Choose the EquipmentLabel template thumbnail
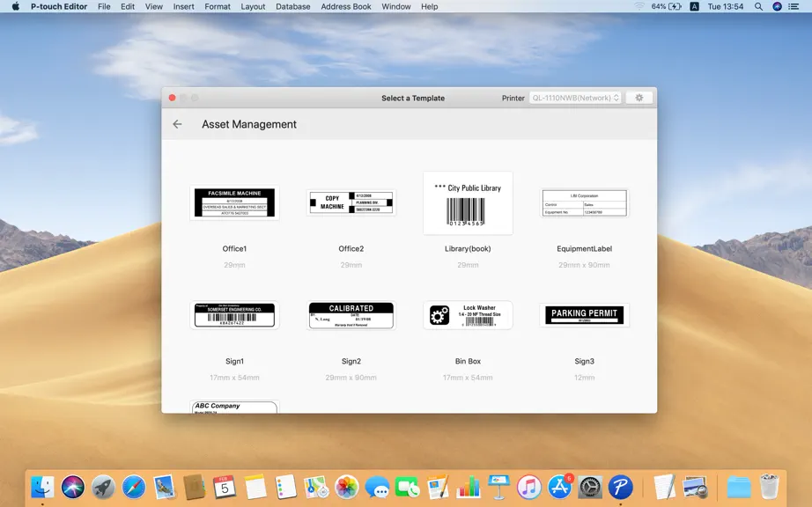Screen dimensions: 812x507 tap(584, 202)
